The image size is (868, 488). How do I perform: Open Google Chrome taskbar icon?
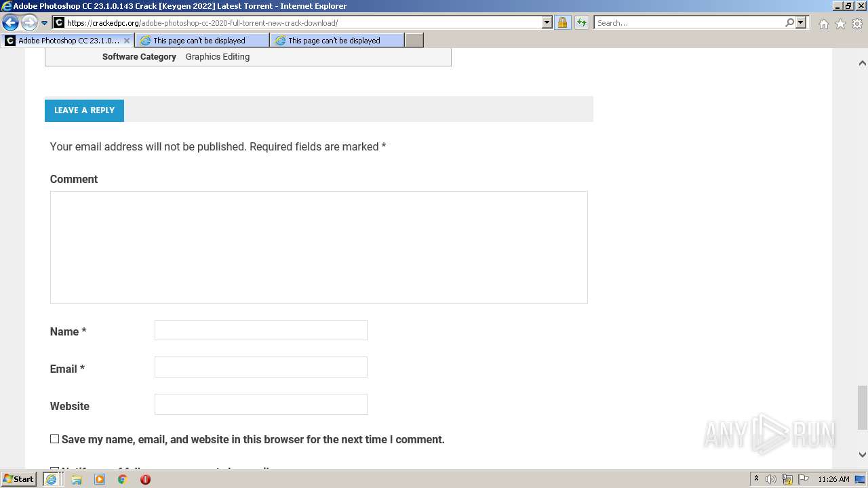(x=123, y=479)
